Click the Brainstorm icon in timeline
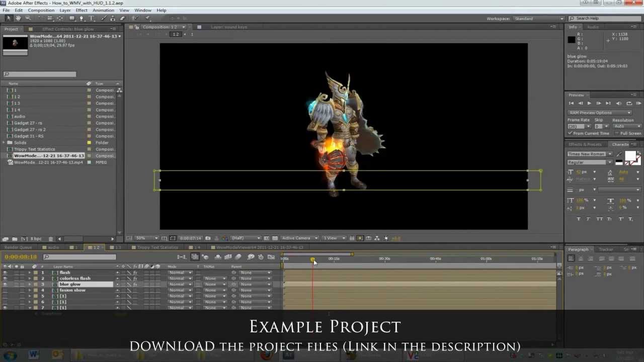The image size is (644, 362). pyautogui.click(x=251, y=257)
